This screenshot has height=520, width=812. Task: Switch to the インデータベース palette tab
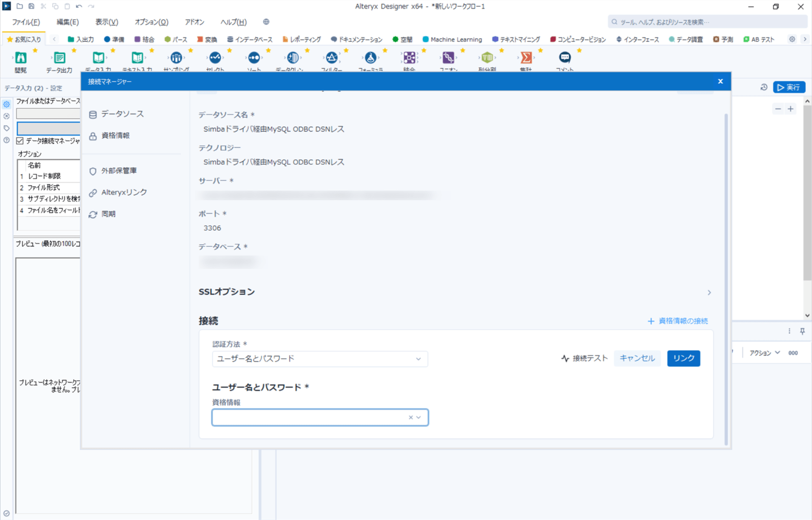[x=250, y=39]
